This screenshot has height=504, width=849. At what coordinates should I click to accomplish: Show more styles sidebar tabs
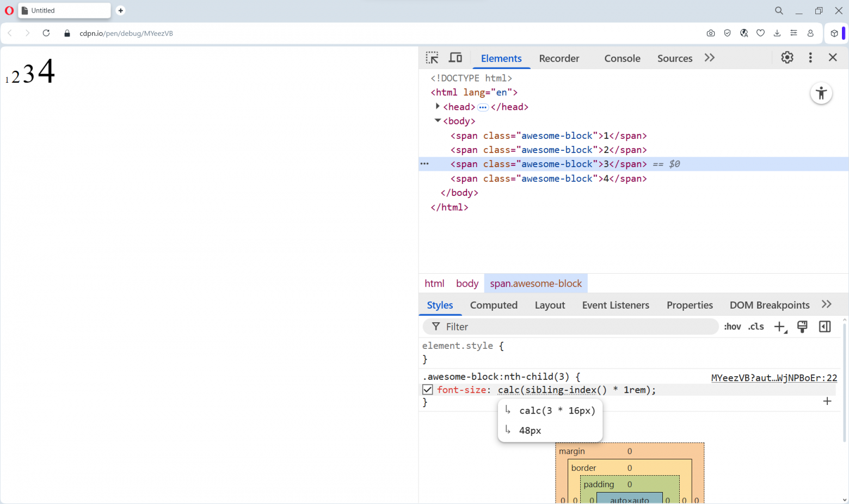[x=827, y=304]
